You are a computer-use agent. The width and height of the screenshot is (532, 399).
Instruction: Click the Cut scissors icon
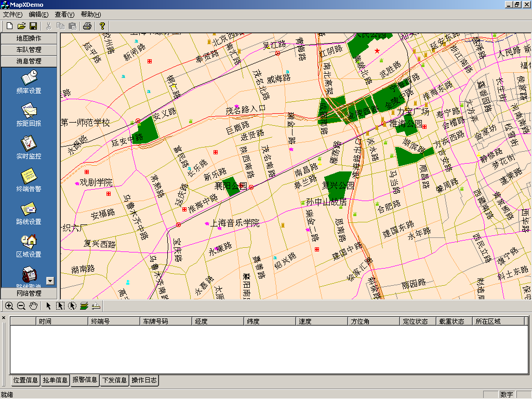click(x=48, y=26)
